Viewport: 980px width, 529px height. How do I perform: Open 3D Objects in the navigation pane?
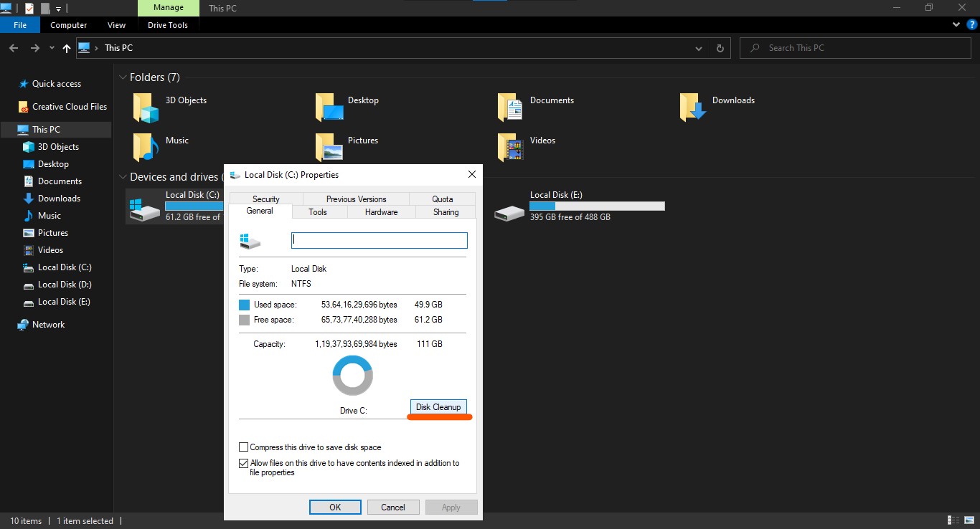[x=58, y=147]
